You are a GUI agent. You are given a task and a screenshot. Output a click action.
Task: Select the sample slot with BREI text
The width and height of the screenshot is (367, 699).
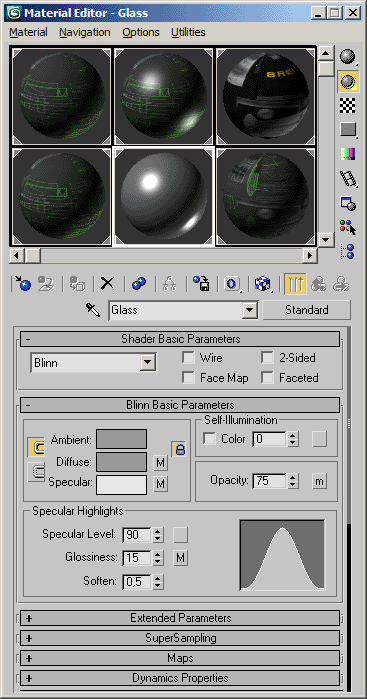click(266, 96)
